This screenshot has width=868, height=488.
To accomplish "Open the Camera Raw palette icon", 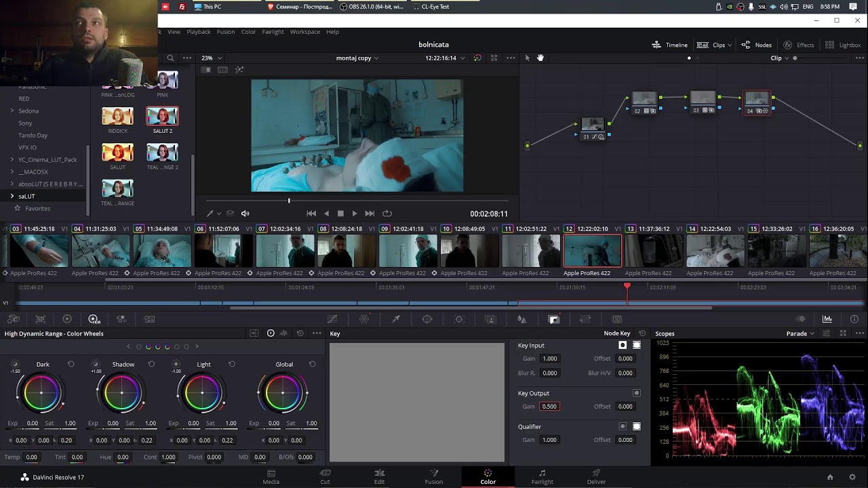I will tap(14, 319).
